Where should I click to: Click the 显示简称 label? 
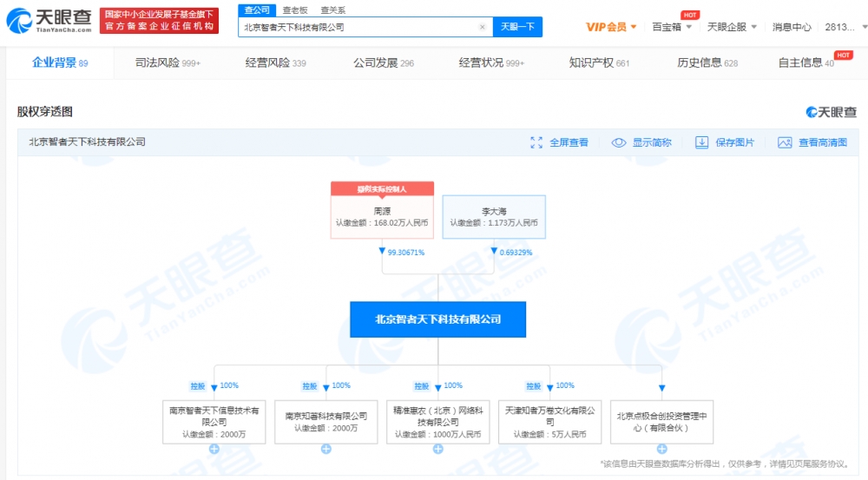[652, 143]
